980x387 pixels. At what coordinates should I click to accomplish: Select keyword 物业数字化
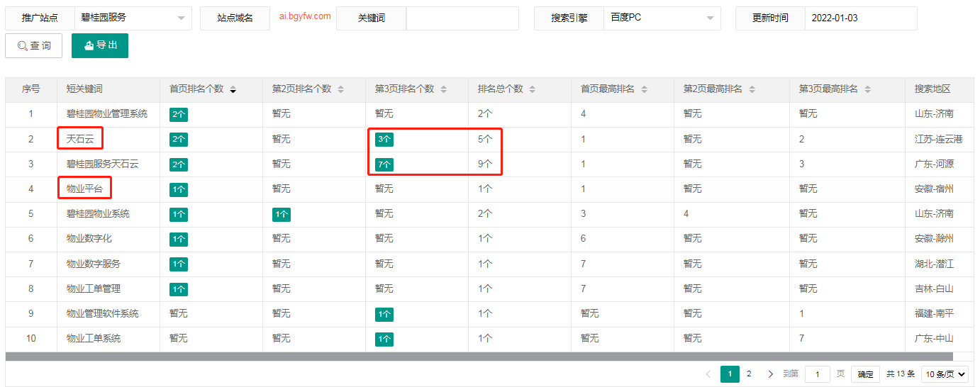(89, 238)
